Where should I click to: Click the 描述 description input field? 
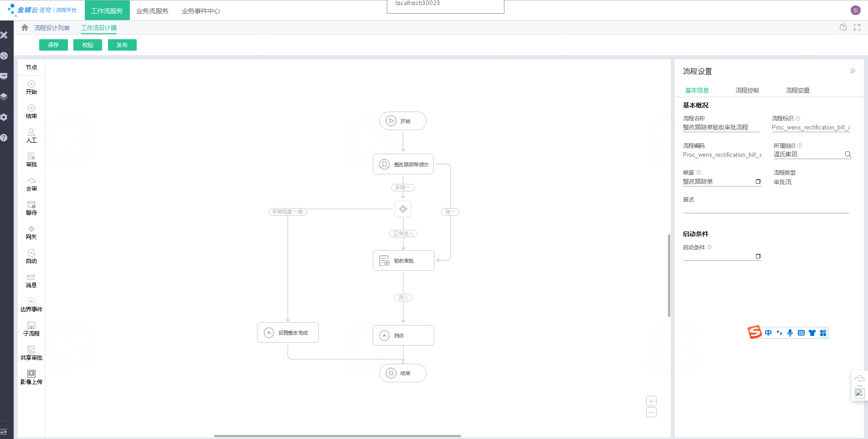coord(766,209)
